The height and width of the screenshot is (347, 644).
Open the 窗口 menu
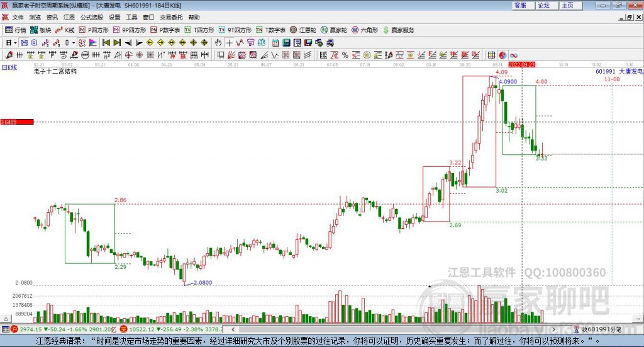[148, 17]
